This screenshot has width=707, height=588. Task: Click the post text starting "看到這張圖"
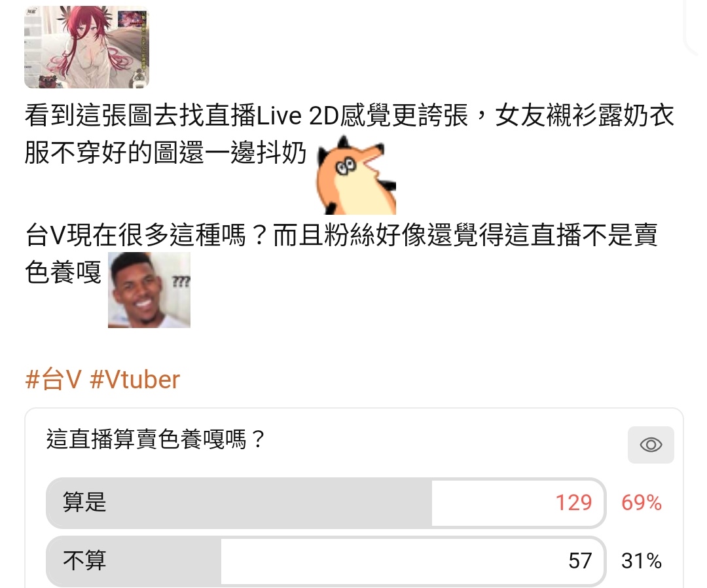350,134
